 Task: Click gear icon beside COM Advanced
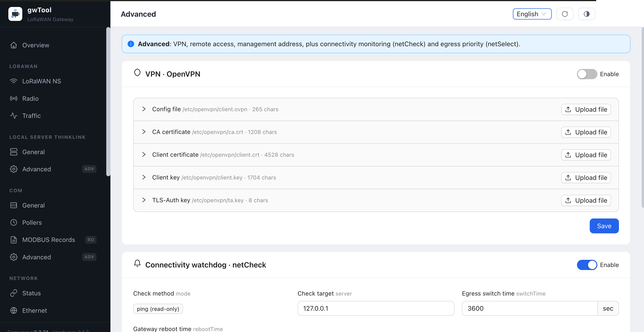click(14, 257)
